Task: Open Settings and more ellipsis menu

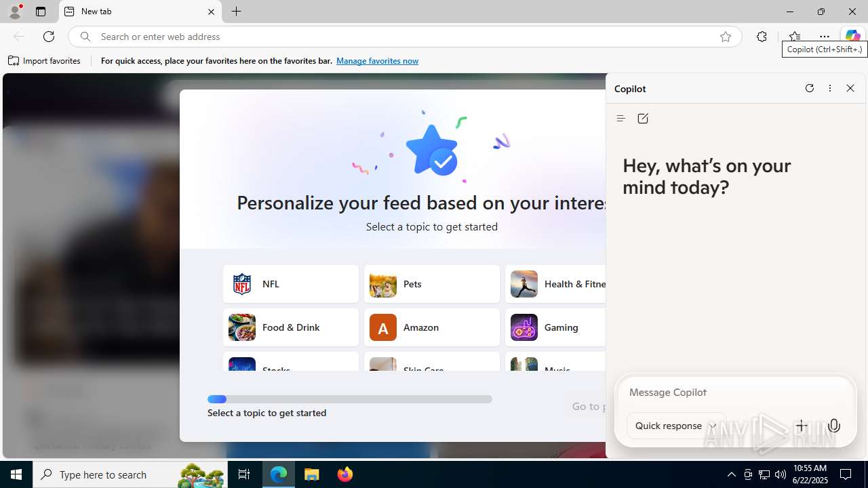Action: [824, 37]
